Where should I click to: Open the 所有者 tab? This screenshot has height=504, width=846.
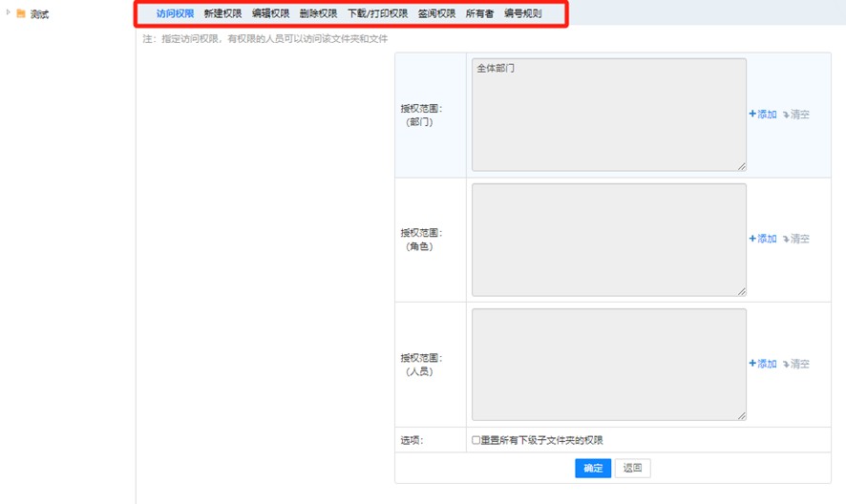pyautogui.click(x=479, y=14)
